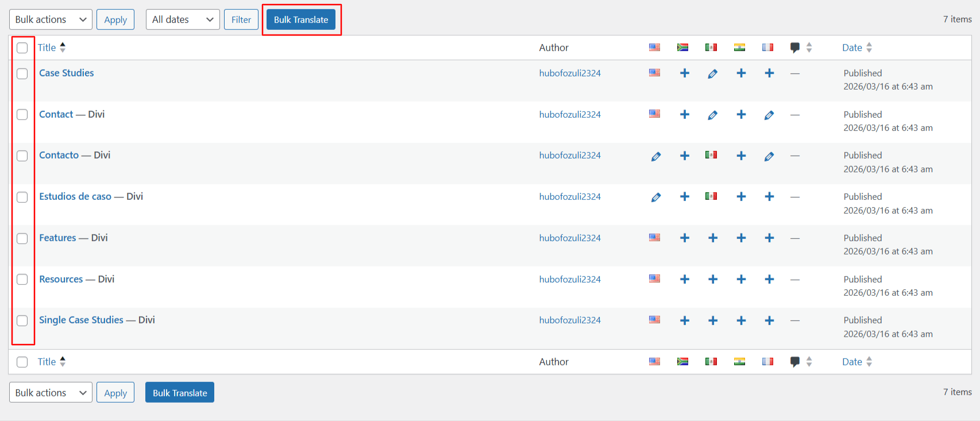The height and width of the screenshot is (421, 980).
Task: Tick the checkbox for Estudios de caso
Action: tap(22, 197)
